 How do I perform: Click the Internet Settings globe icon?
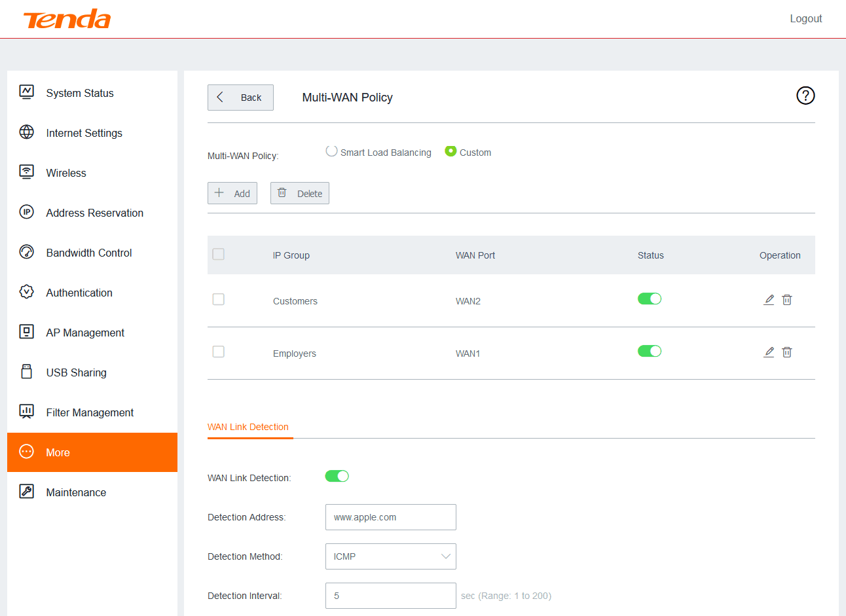coord(27,132)
